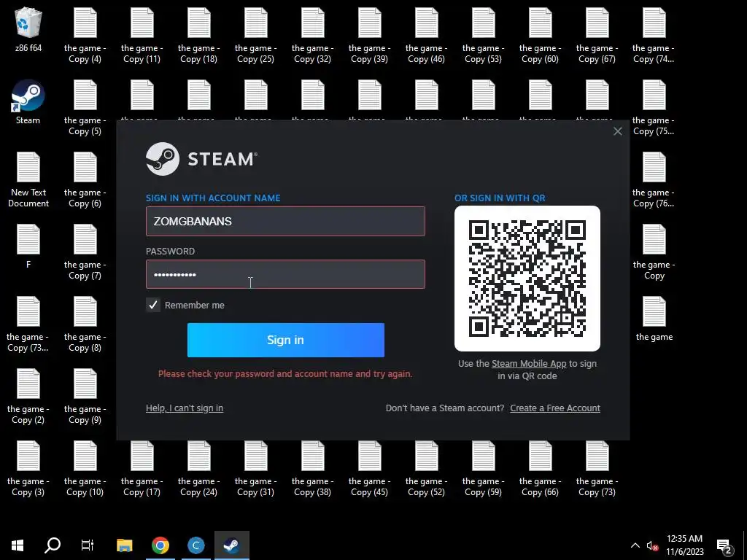Select 'the game - Copy (39)' file
Image resolution: width=747 pixels, height=560 pixels.
coord(369,35)
